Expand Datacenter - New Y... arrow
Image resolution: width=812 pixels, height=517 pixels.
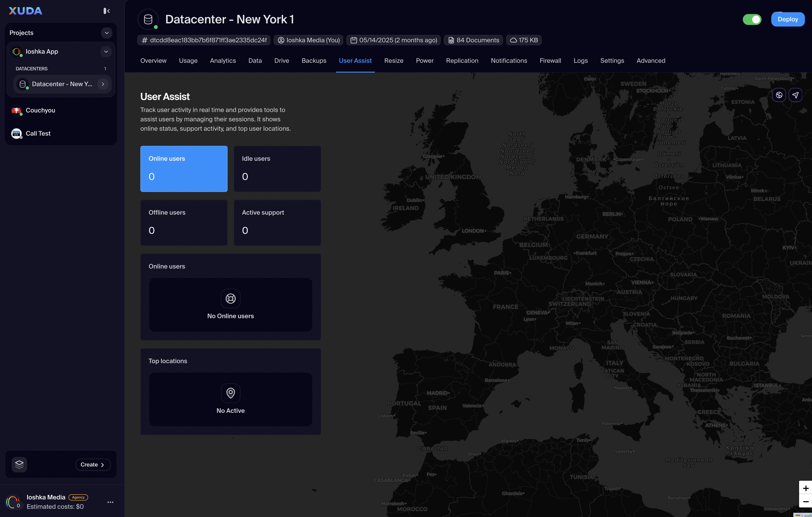point(103,84)
